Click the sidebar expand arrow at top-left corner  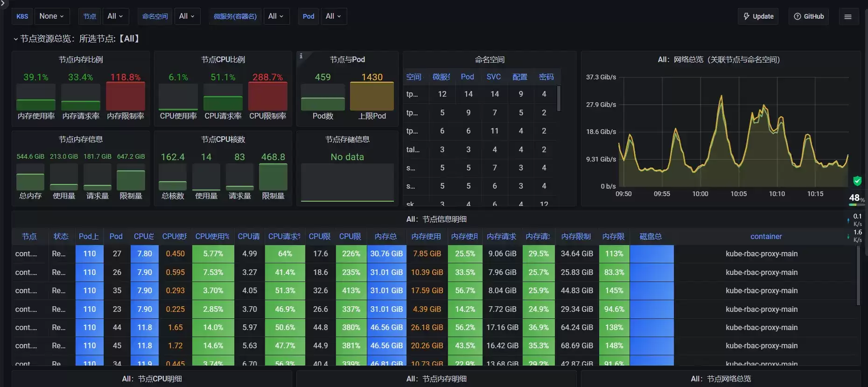[2, 3]
